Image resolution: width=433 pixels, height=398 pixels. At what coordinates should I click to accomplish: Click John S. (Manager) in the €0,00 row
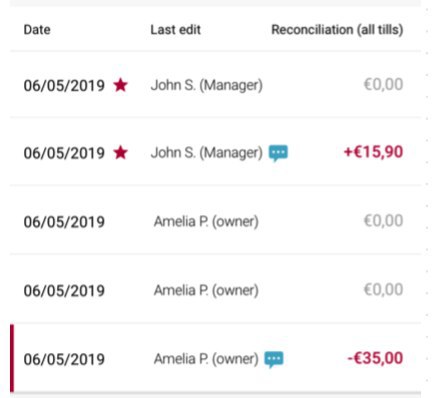click(207, 85)
